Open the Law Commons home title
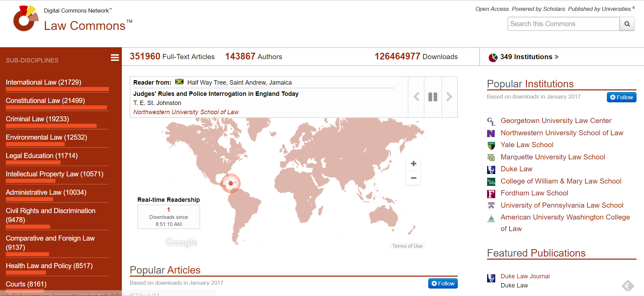 click(x=85, y=26)
